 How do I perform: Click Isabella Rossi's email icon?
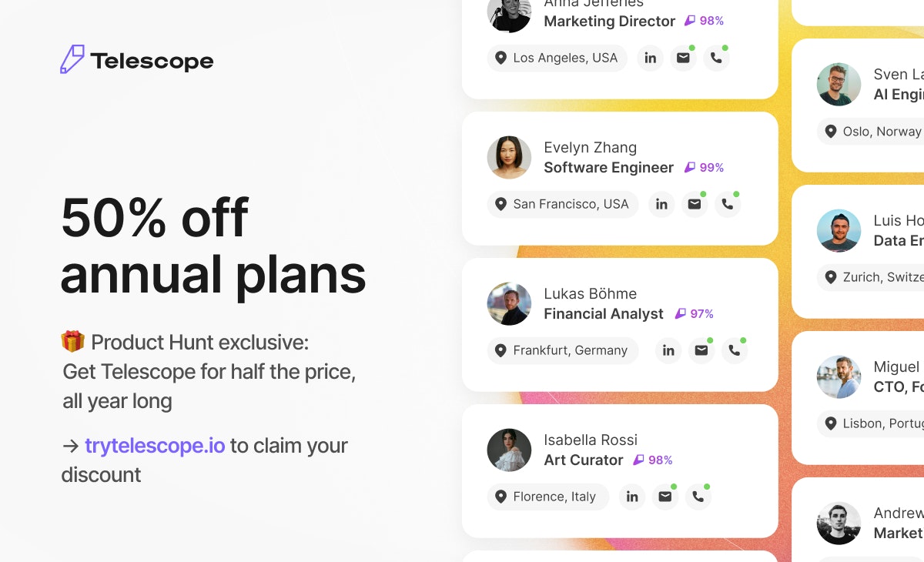665,497
